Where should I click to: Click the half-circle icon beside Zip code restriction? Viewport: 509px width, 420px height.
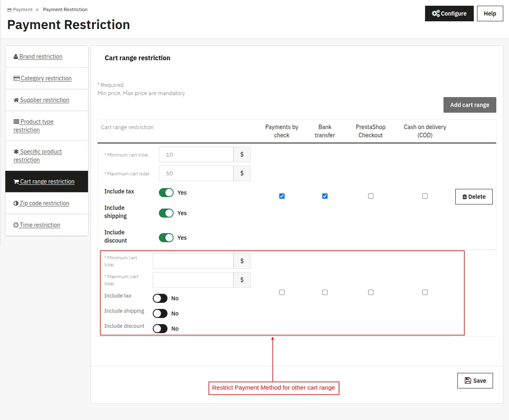16,203
